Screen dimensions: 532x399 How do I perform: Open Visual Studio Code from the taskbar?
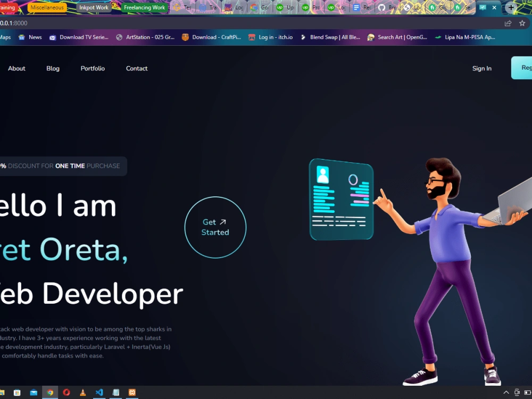pos(99,393)
